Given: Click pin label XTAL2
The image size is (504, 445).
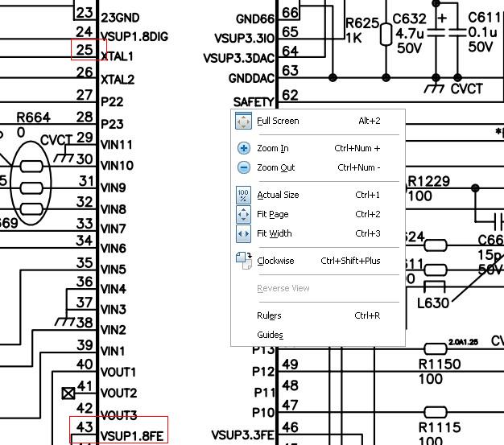Looking at the screenshot, I should [x=118, y=80].
